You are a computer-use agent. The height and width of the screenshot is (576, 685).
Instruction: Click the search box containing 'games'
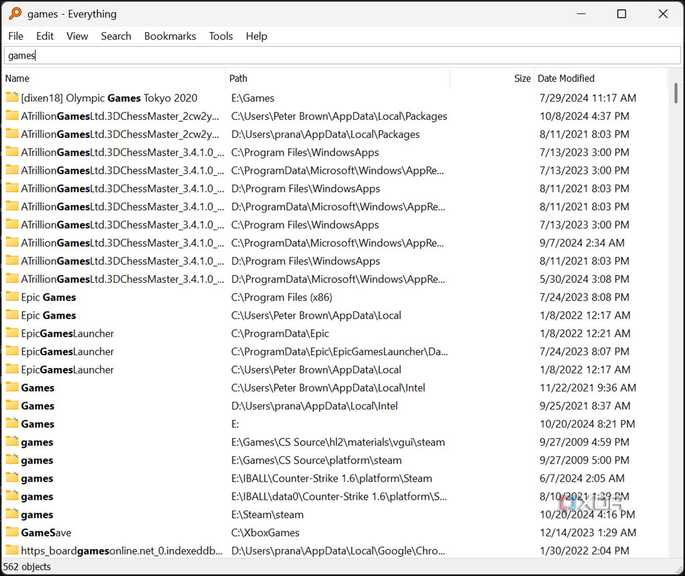click(342, 56)
